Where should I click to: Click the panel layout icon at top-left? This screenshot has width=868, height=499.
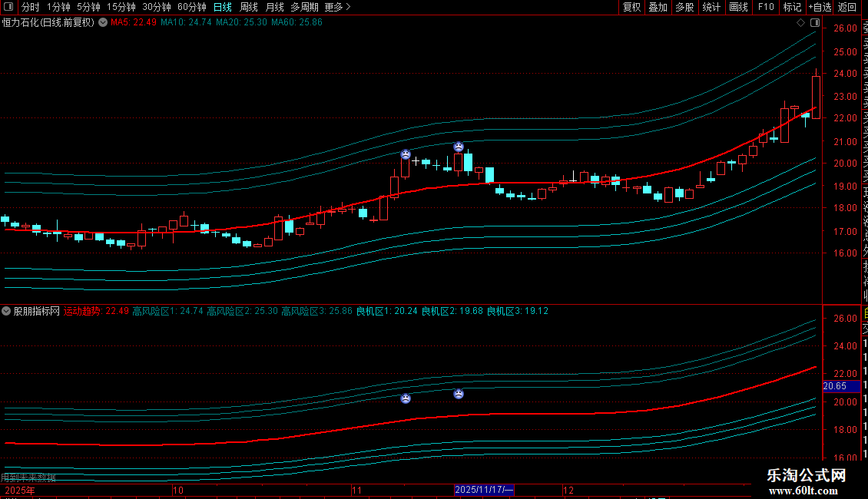point(8,7)
